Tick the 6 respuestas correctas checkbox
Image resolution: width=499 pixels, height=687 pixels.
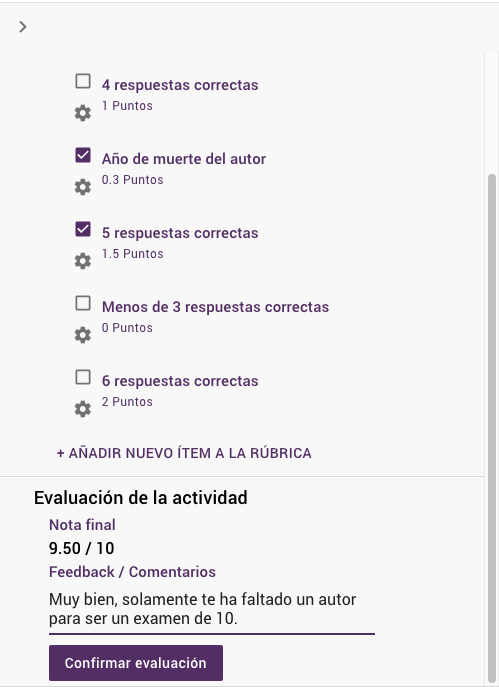click(x=83, y=377)
